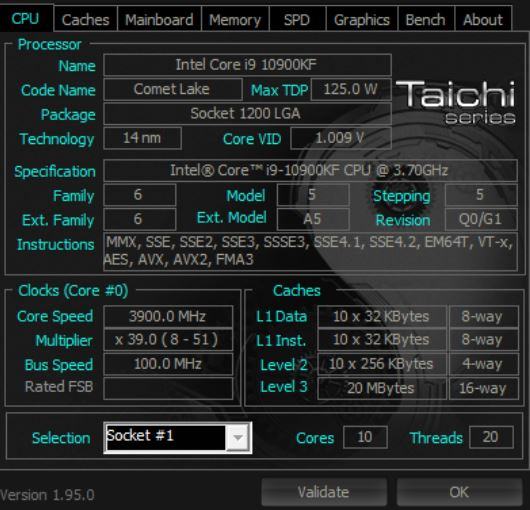530x510 pixels.
Task: Select the Memory tab
Action: (235, 19)
